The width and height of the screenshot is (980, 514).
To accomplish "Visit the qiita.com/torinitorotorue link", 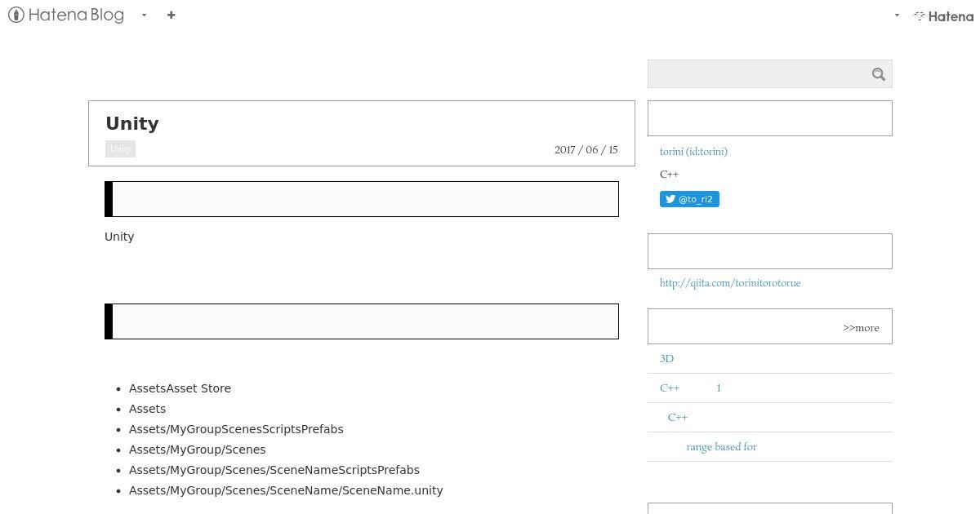I will click(x=730, y=283).
